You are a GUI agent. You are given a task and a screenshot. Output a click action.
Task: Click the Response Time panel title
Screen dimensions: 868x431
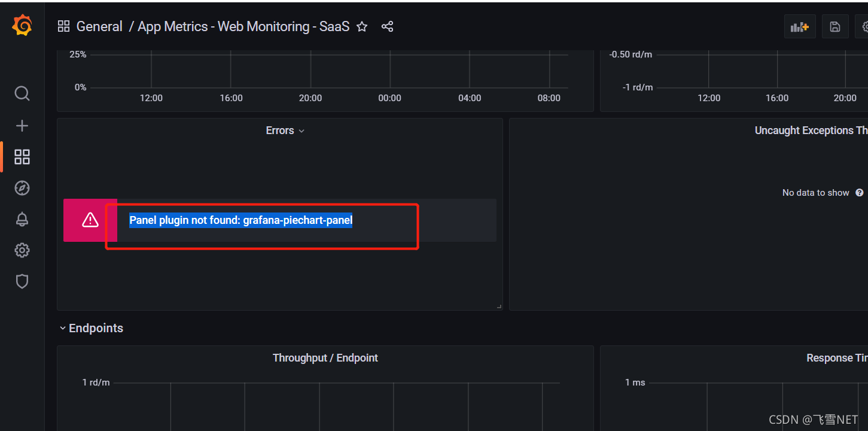click(837, 358)
